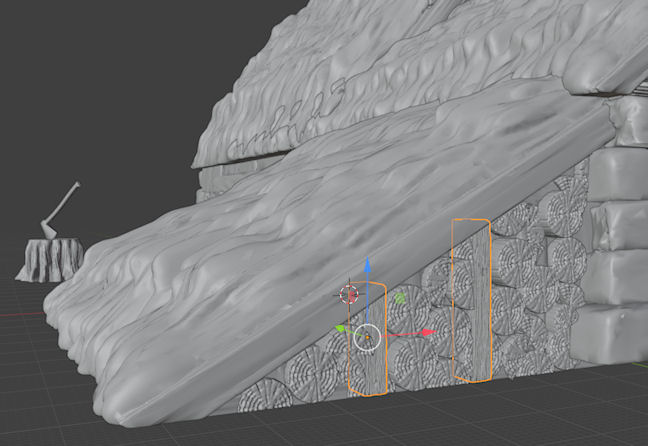The width and height of the screenshot is (648, 446).
Task: Select the shorter orange-outlined wooden post
Action: tap(372, 372)
